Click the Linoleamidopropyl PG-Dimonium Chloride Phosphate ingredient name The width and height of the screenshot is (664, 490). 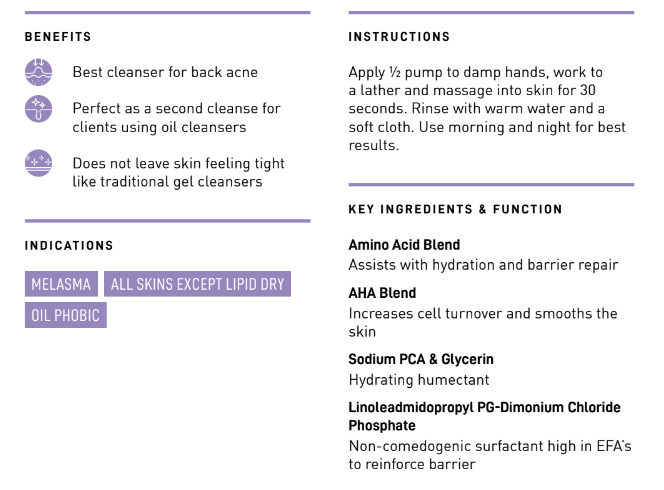[484, 417]
